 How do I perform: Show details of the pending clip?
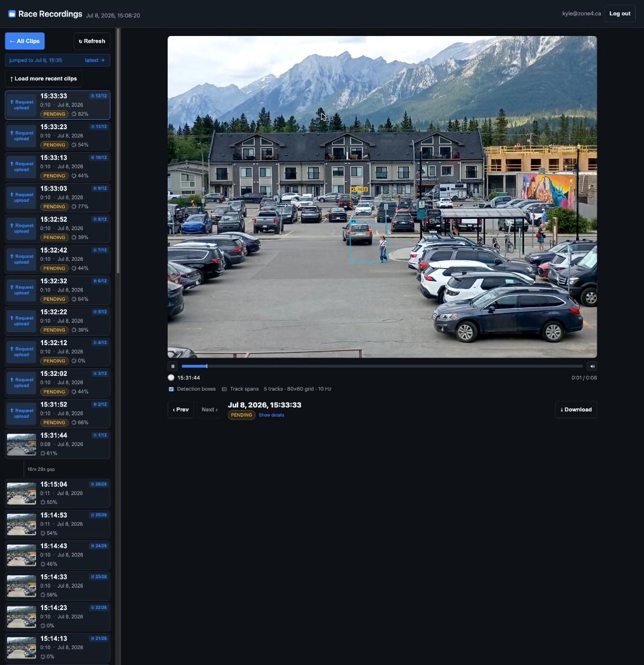pos(272,415)
